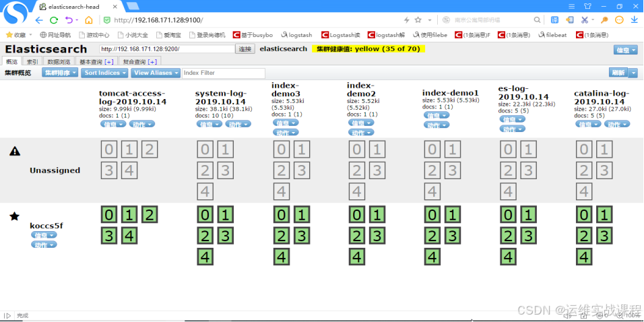The width and height of the screenshot is (644, 322).
Task: Select unassigned shard 3 of catalina-log
Action: 604,170
